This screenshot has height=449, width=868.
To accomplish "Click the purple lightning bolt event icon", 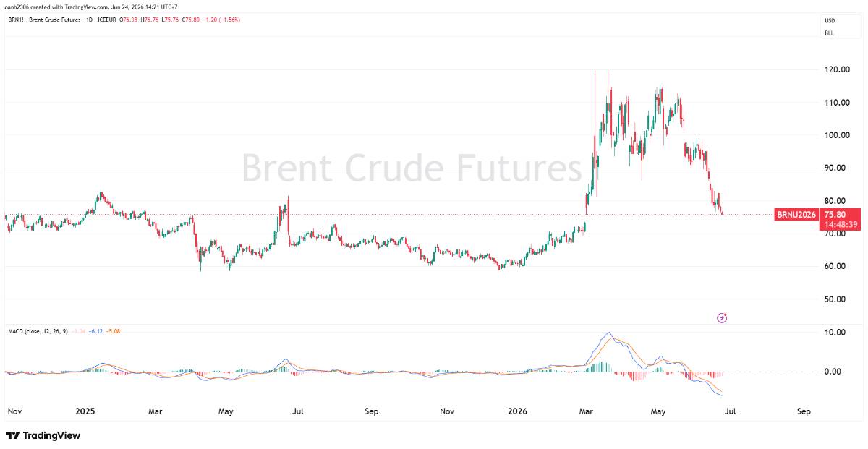I will pos(721,317).
